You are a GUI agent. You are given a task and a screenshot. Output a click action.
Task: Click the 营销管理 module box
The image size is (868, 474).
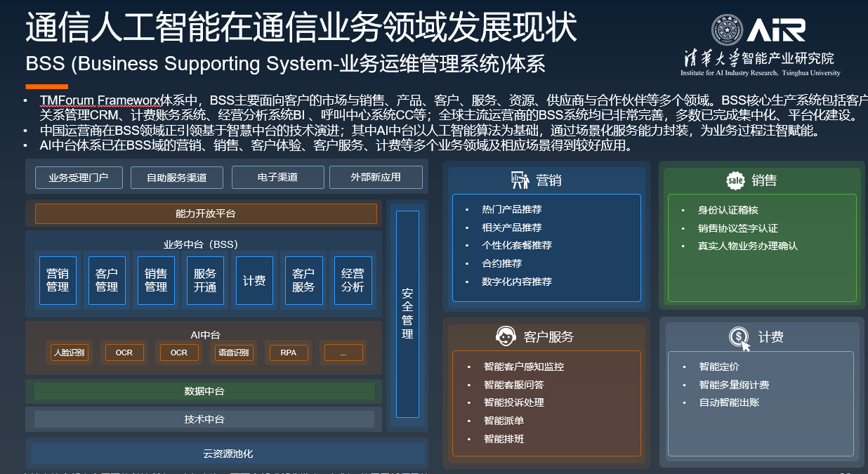point(58,280)
